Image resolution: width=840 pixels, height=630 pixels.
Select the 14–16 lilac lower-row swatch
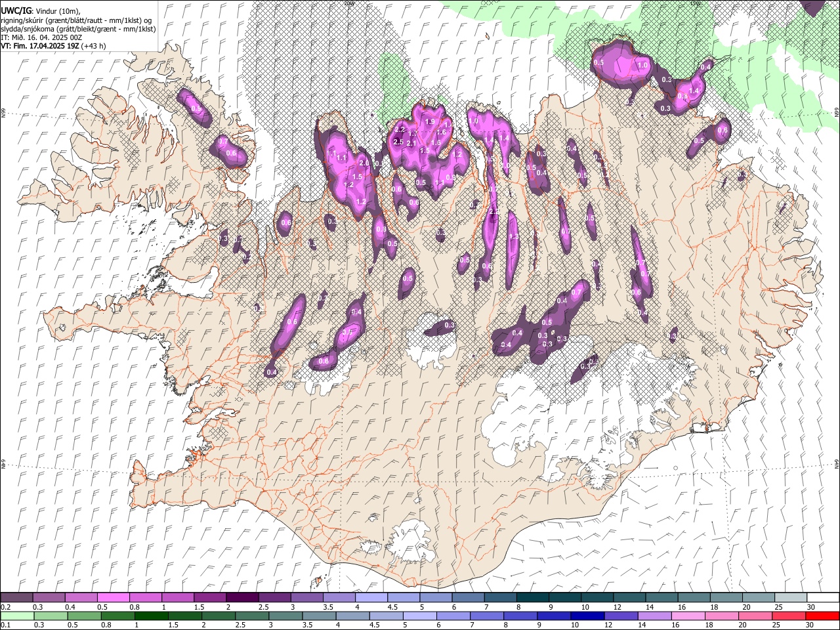tap(654, 616)
